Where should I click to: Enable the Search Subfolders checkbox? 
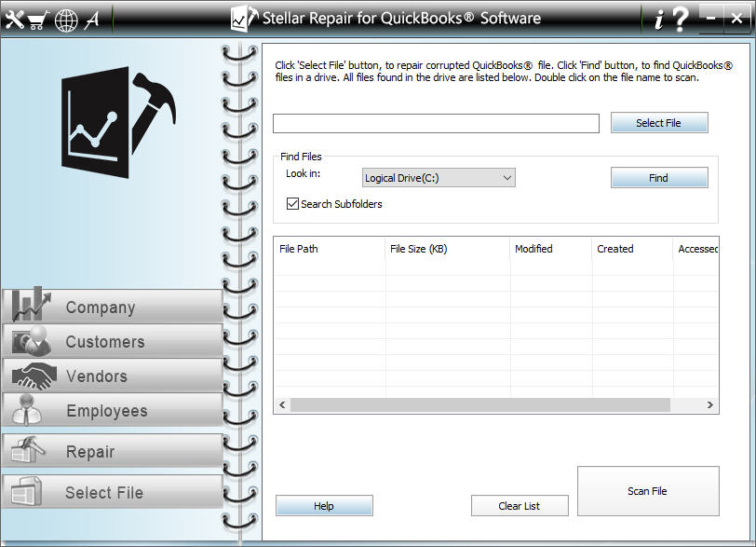click(x=291, y=204)
